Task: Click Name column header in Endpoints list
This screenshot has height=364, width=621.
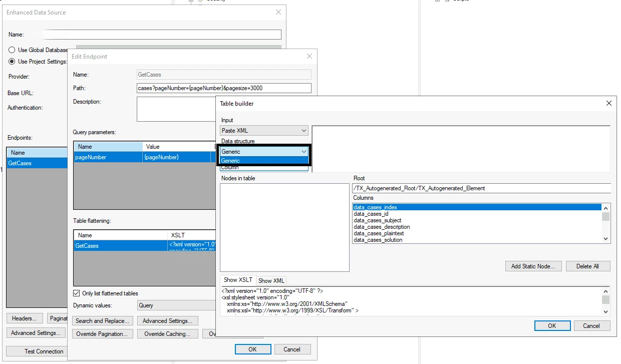Action: pos(37,153)
